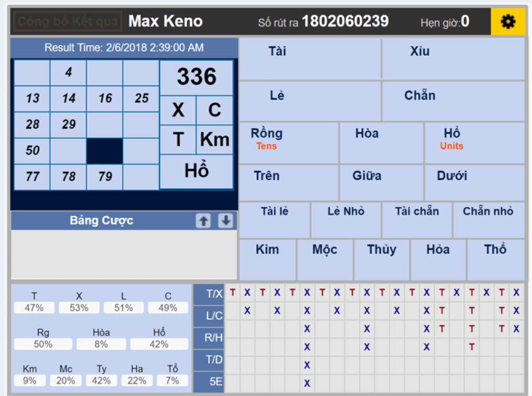532x396 pixels.
Task: Open the T/D history row tab
Action: (209, 360)
